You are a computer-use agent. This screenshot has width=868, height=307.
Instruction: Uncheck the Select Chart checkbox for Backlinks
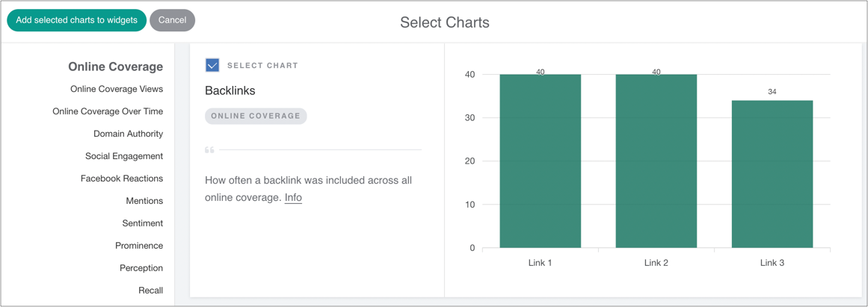(x=212, y=66)
